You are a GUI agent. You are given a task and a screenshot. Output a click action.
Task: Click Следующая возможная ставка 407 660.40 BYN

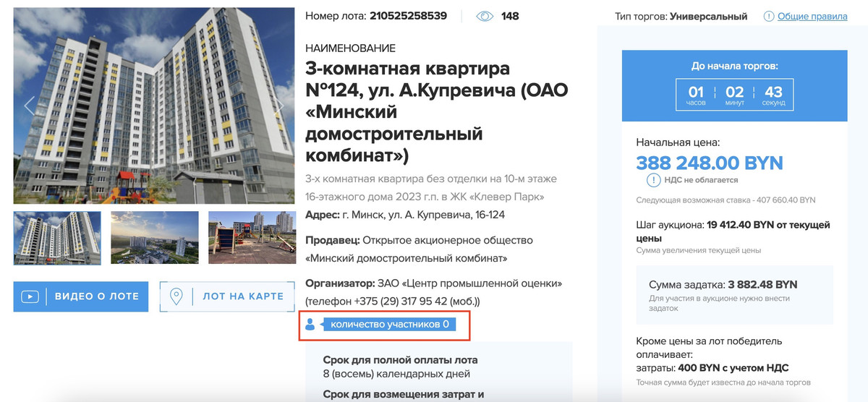[x=726, y=200]
